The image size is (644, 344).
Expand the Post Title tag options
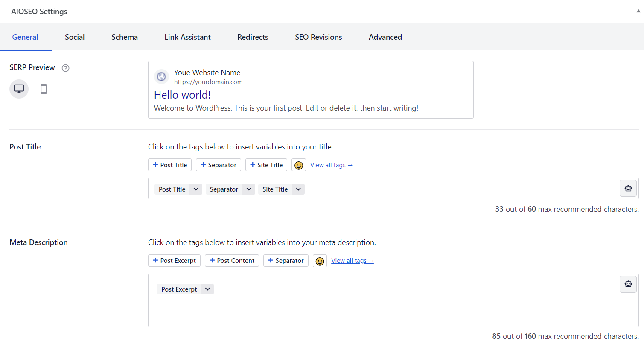coord(196,189)
